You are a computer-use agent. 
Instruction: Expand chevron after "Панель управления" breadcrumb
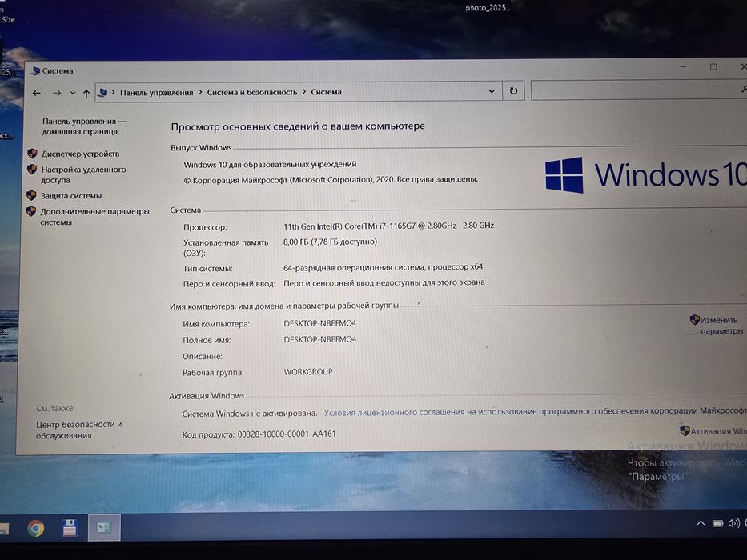200,92
